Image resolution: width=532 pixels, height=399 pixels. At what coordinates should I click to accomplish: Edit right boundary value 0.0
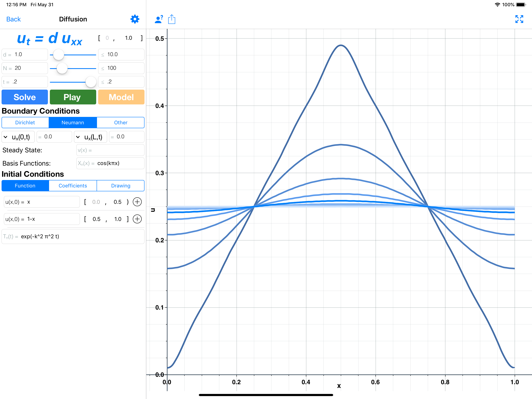[127, 137]
